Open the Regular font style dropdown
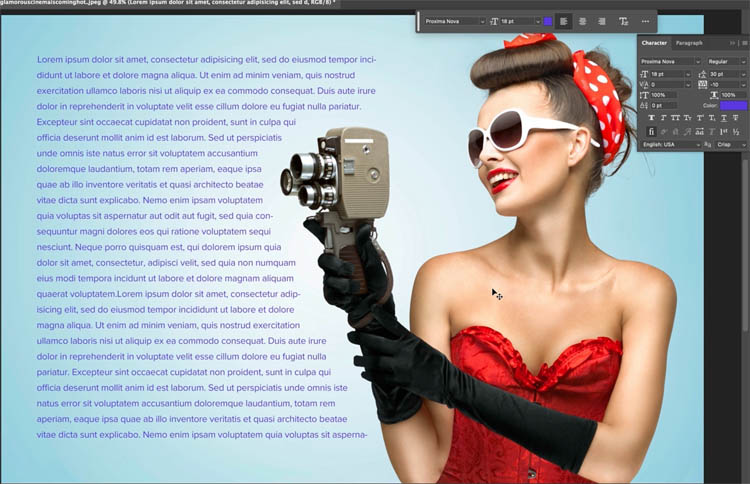 pos(726,62)
